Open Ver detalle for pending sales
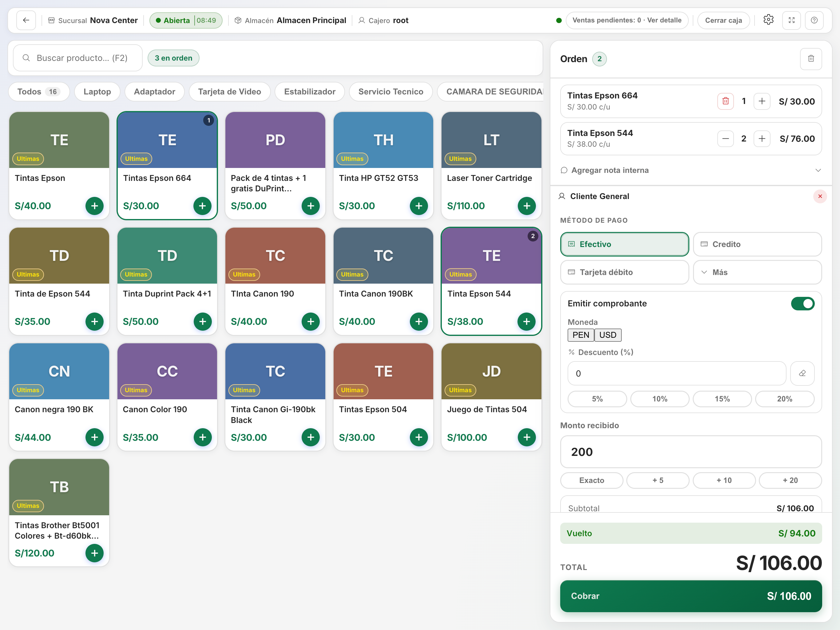The image size is (840, 630). click(x=664, y=20)
